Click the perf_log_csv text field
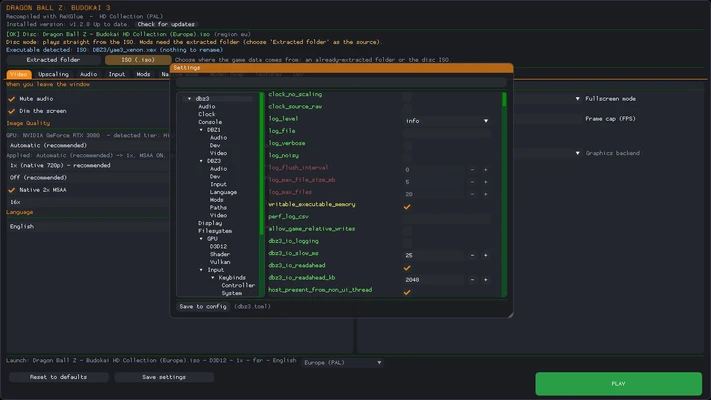Viewport: 711px width, 400px height. [x=447, y=219]
